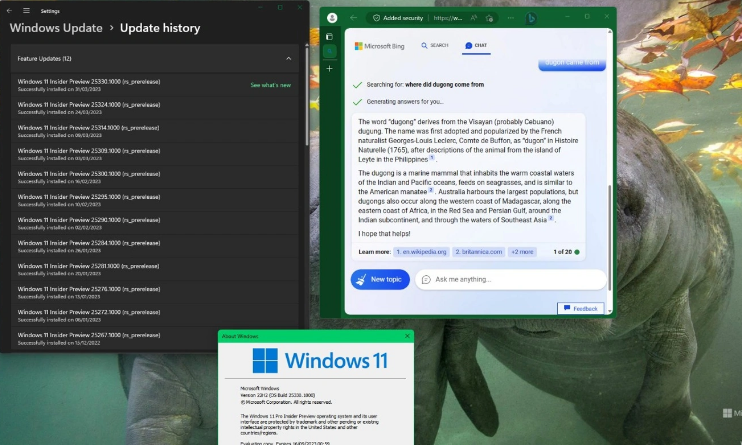Open citation 2 after Southeast Asia
This screenshot has height=445, width=742.
click(551, 218)
